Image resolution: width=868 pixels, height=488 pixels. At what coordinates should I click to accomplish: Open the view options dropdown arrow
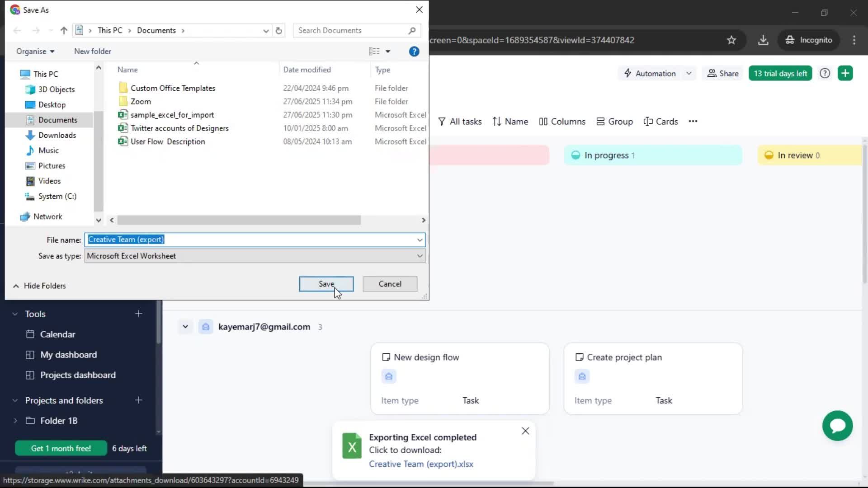point(388,52)
